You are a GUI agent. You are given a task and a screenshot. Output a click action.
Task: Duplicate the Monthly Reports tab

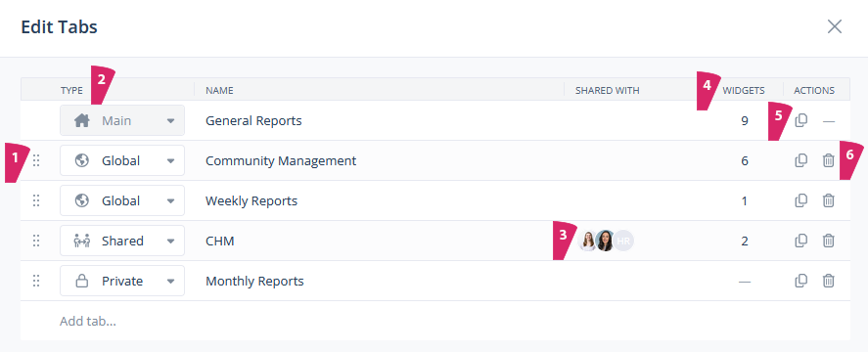tap(801, 282)
